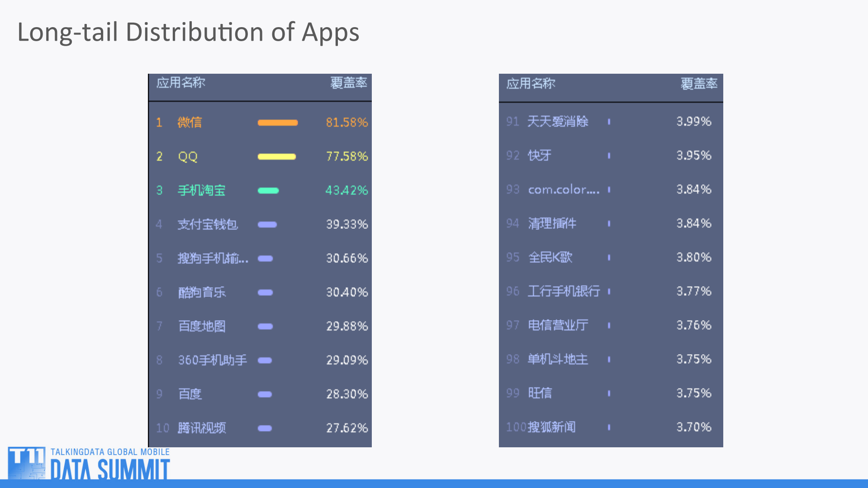Select the 微信 app entry
The image size is (868, 488).
coord(189,123)
